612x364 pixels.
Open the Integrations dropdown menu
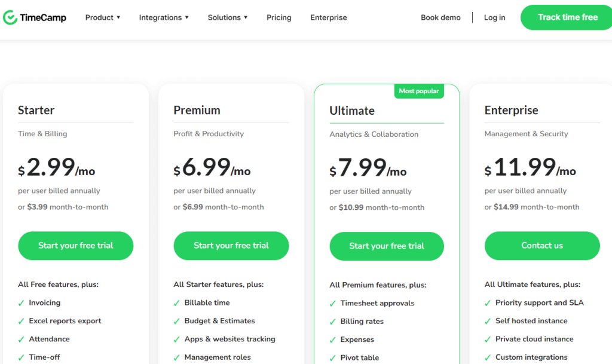click(x=164, y=17)
